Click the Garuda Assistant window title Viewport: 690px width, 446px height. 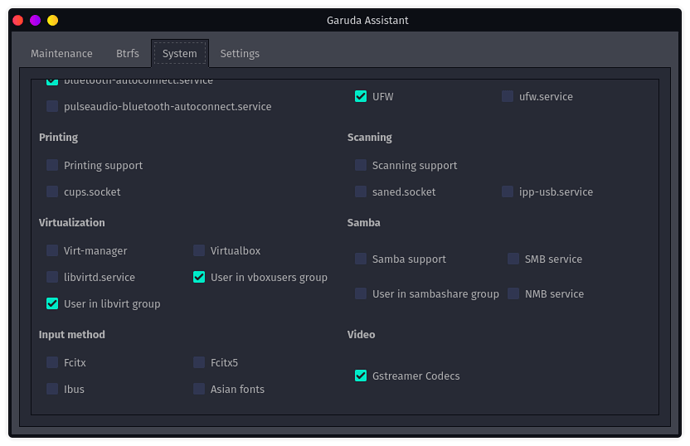pos(367,20)
